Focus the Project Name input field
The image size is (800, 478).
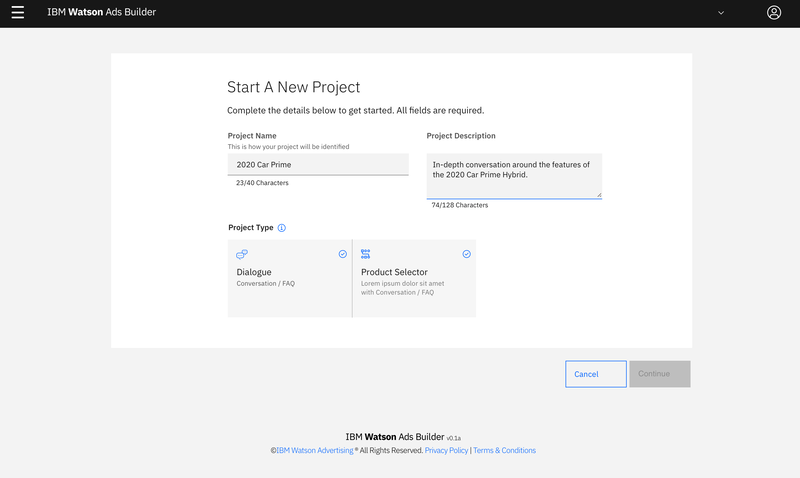coord(318,165)
